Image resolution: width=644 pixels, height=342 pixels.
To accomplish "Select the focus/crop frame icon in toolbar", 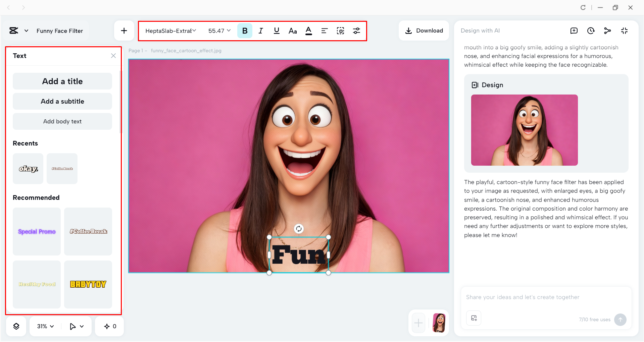I will coord(340,31).
